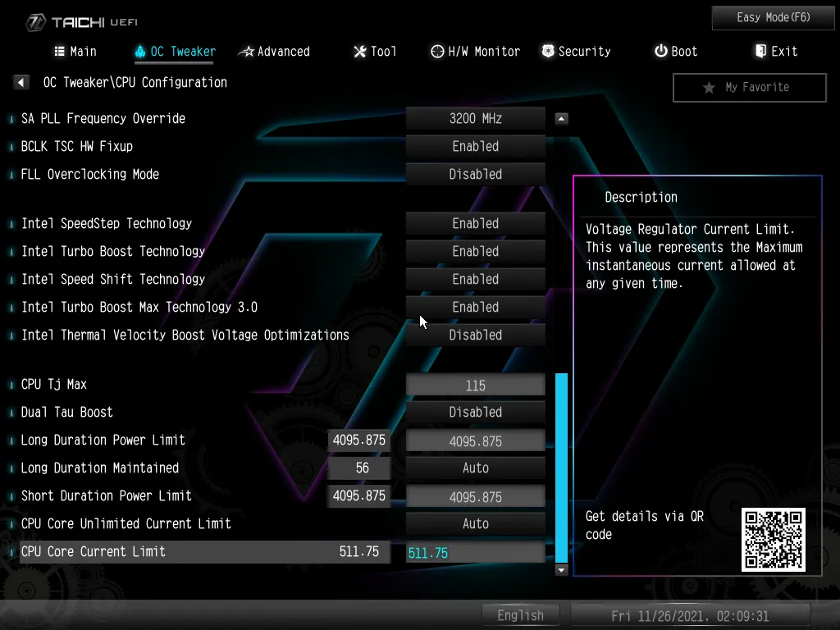Screen dimensions: 840x630
Task: Select Intel Turbo Boost Technology label
Action: pyautogui.click(x=113, y=251)
